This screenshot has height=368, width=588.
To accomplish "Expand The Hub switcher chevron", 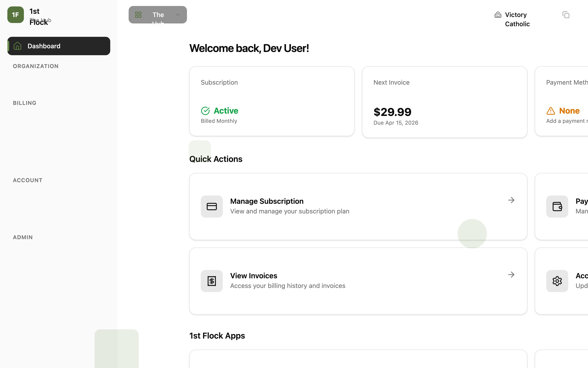I will [178, 15].
